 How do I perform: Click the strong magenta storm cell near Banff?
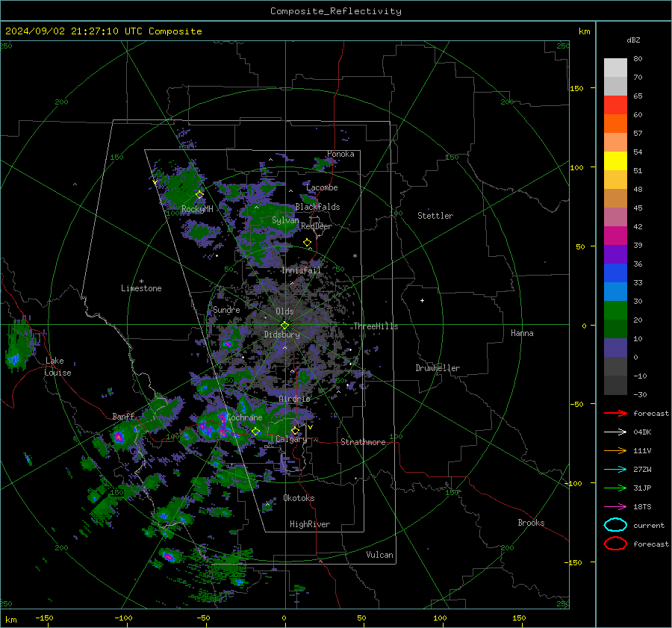pos(119,438)
